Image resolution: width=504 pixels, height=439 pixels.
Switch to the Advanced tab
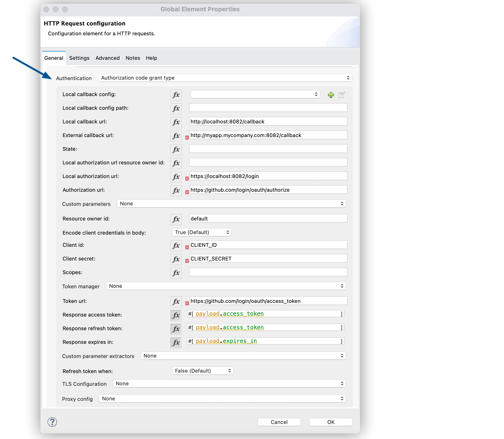pyautogui.click(x=108, y=58)
